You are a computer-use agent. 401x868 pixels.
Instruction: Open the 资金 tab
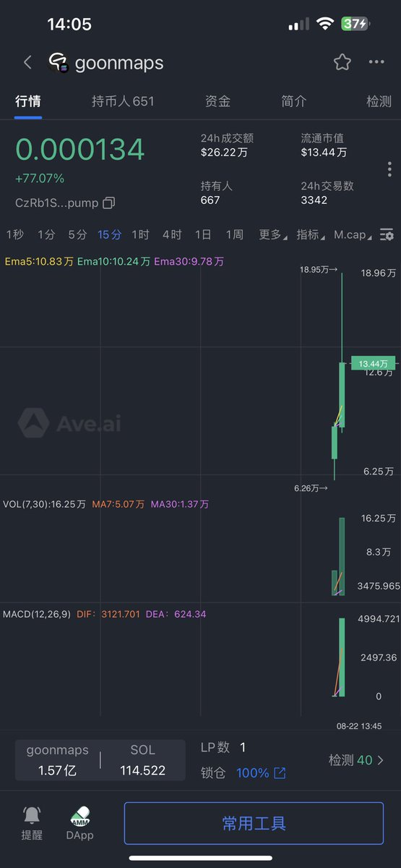point(218,101)
